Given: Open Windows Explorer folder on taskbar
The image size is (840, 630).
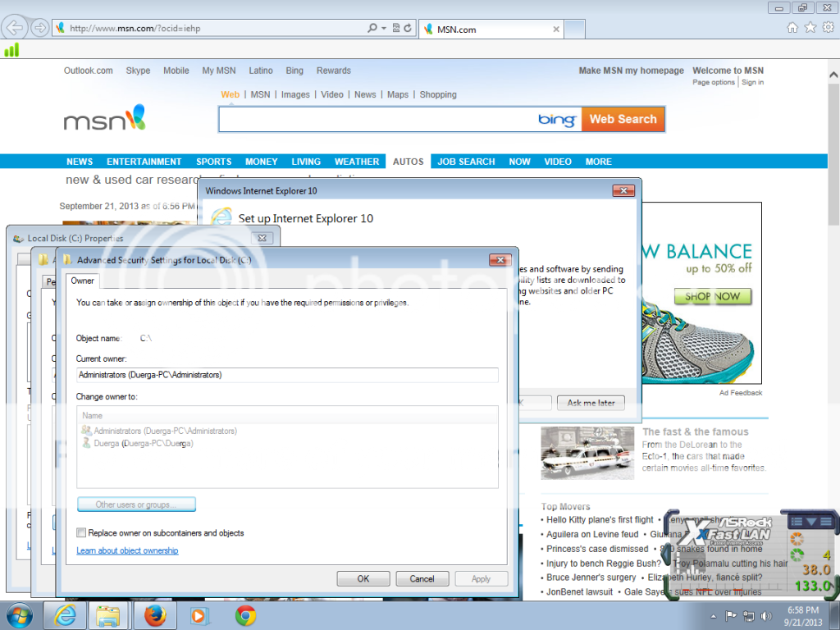Looking at the screenshot, I should tap(107, 616).
